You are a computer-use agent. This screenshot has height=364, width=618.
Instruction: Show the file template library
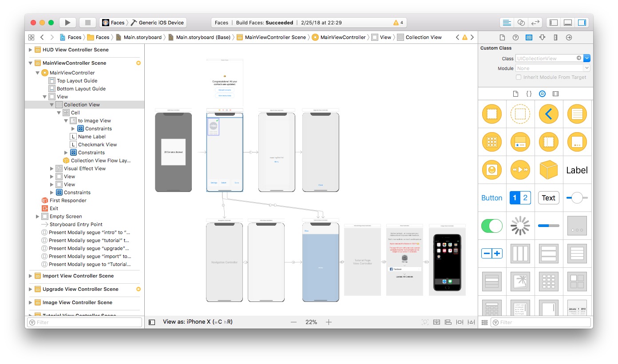(x=515, y=94)
